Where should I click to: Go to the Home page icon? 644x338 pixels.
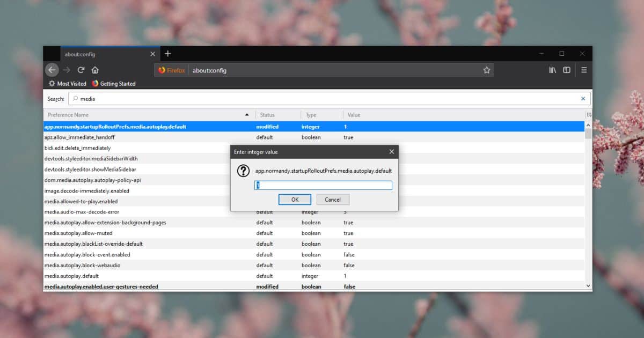point(95,70)
